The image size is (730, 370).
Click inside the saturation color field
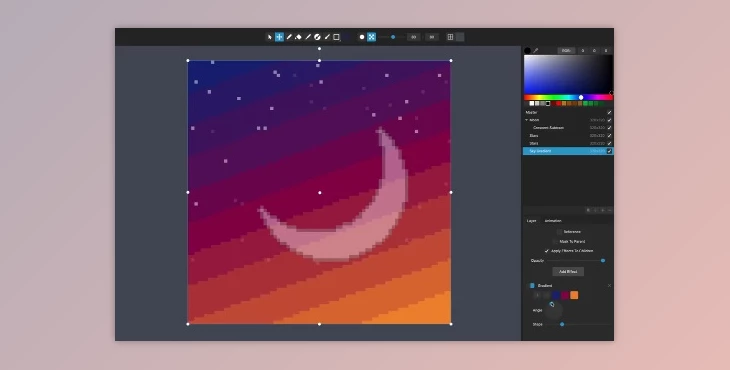[x=568, y=74]
